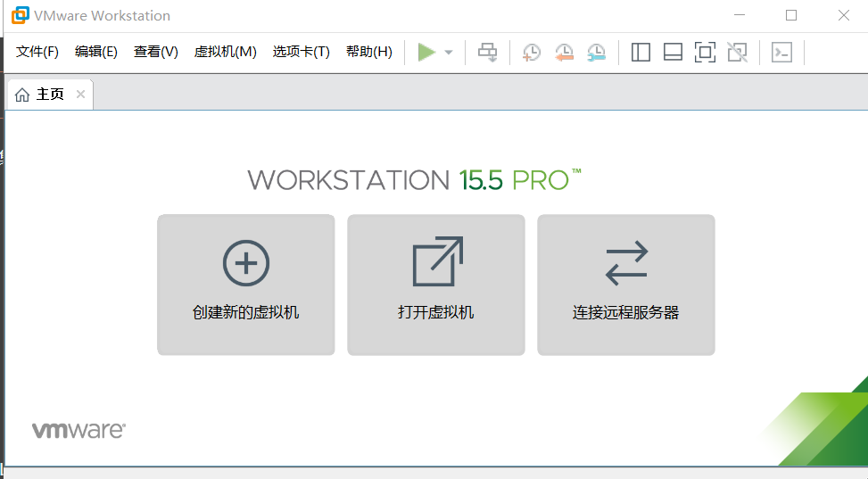Open the power options dropdown arrow

pos(449,53)
